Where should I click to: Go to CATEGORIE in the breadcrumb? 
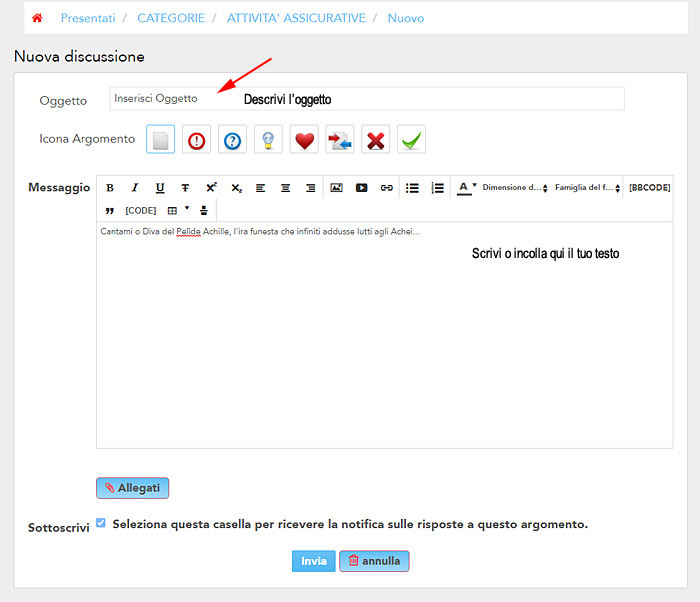170,18
